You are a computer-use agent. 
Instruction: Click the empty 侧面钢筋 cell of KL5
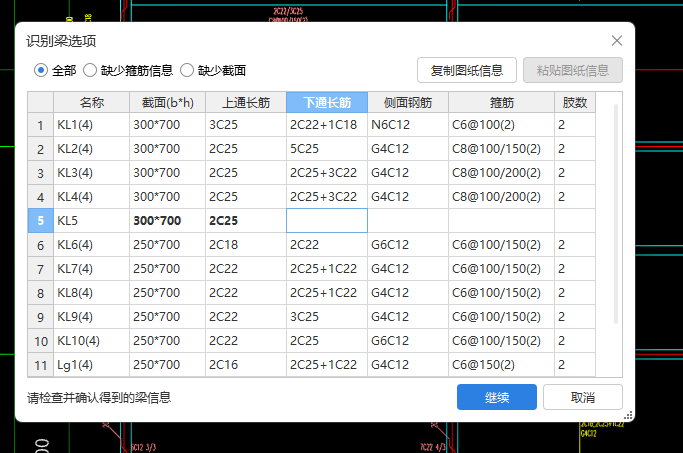coord(408,220)
